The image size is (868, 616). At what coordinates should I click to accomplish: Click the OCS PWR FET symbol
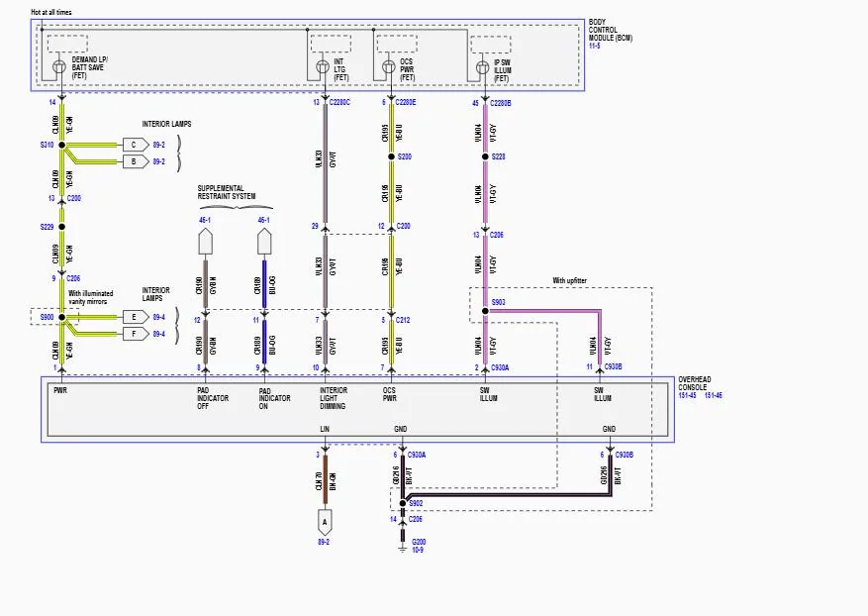(389, 67)
